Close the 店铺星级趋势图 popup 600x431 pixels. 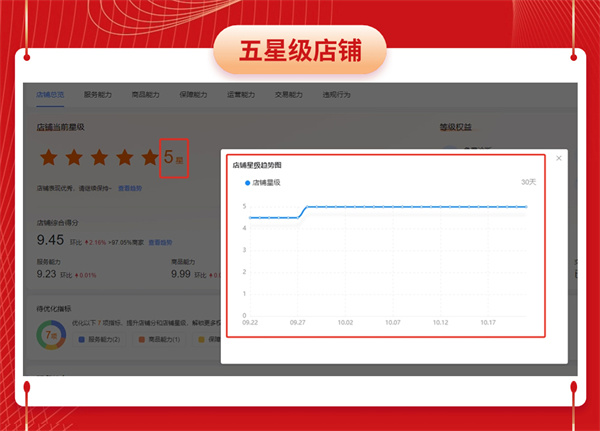point(558,158)
